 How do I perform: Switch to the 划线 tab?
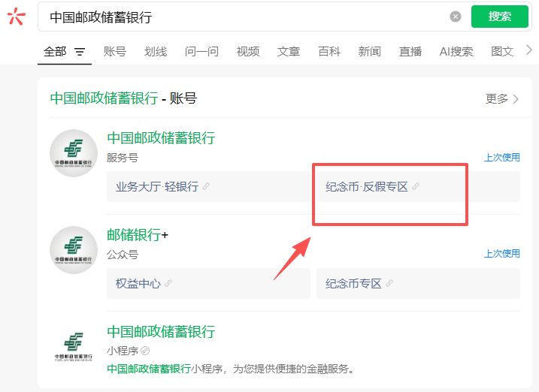tap(156, 52)
